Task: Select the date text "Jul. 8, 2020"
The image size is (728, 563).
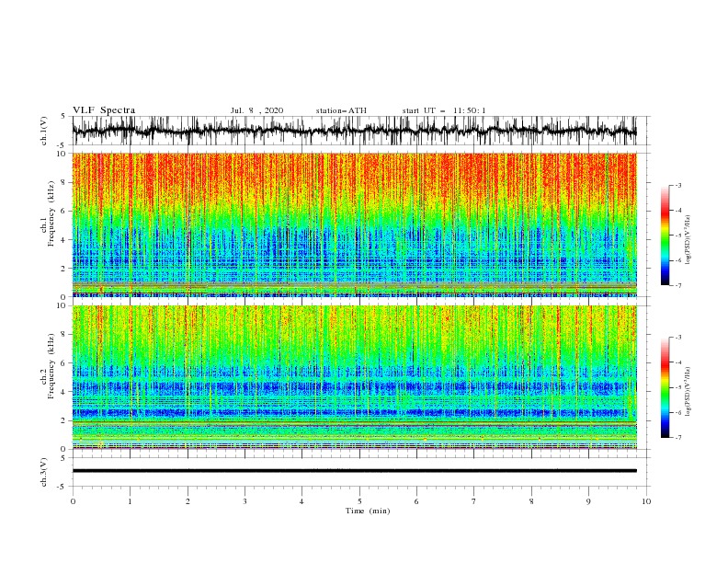Action: 256,110
